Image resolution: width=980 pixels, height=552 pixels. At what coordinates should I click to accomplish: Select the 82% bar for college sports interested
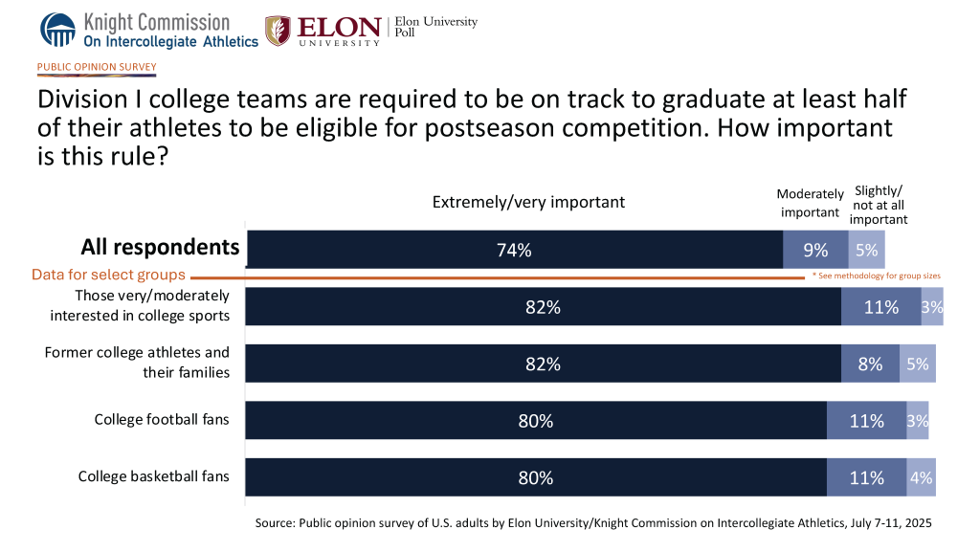coord(544,307)
